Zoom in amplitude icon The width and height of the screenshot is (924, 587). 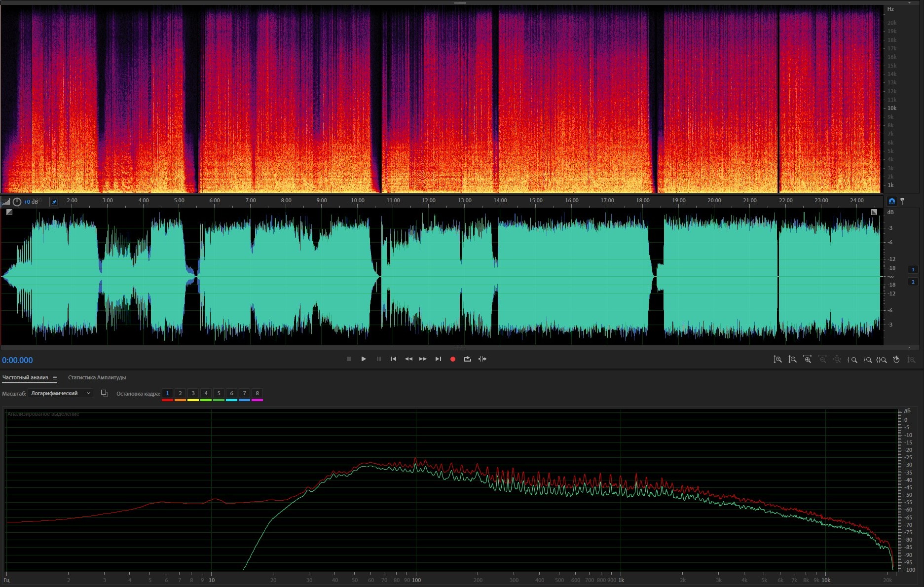[777, 360]
